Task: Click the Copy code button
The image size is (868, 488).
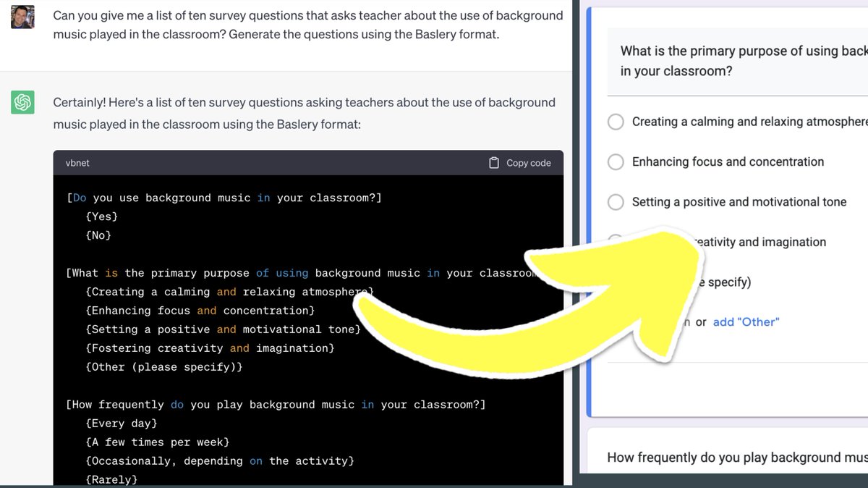Action: pyautogui.click(x=519, y=163)
